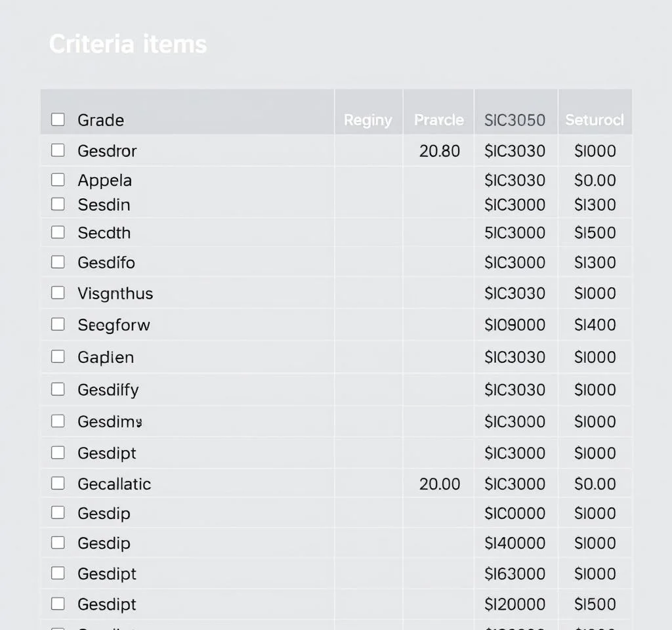Mark the Visgnthus row checkbox
This screenshot has width=672, height=630.
point(58,293)
